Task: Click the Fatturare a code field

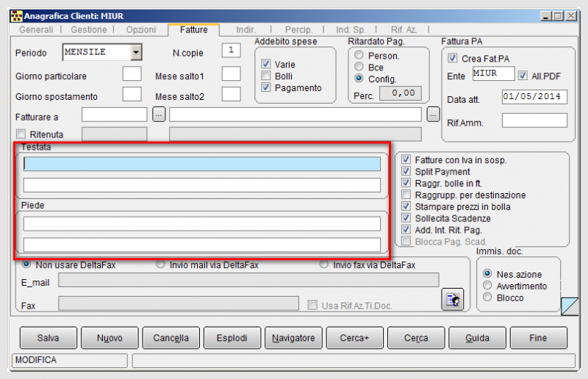Action: [x=115, y=115]
